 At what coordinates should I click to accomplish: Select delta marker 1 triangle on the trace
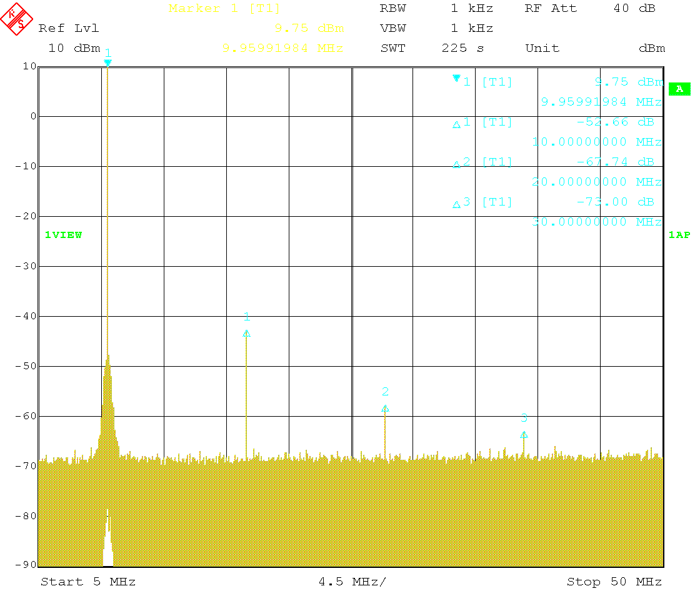coord(246,334)
